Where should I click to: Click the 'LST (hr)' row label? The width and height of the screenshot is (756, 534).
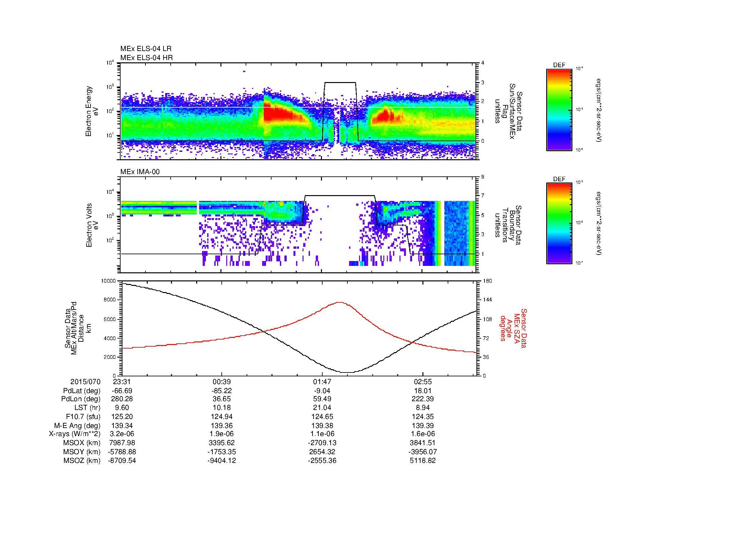[87, 408]
